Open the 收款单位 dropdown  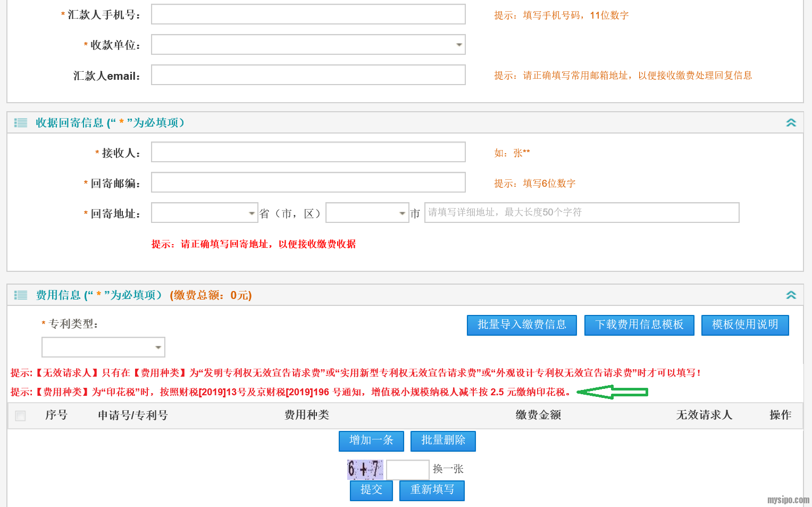coord(308,45)
